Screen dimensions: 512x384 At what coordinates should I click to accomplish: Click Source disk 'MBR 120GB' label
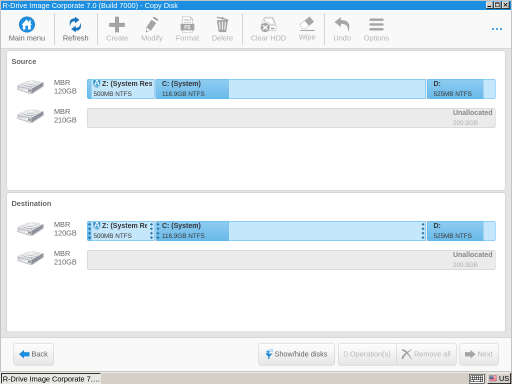tap(65, 87)
